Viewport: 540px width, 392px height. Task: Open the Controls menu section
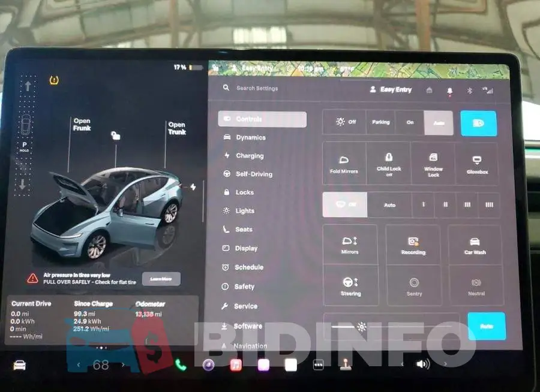tap(262, 119)
